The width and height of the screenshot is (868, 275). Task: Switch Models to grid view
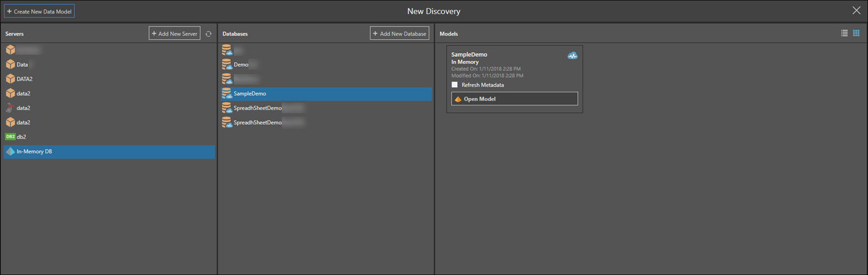[x=856, y=33]
